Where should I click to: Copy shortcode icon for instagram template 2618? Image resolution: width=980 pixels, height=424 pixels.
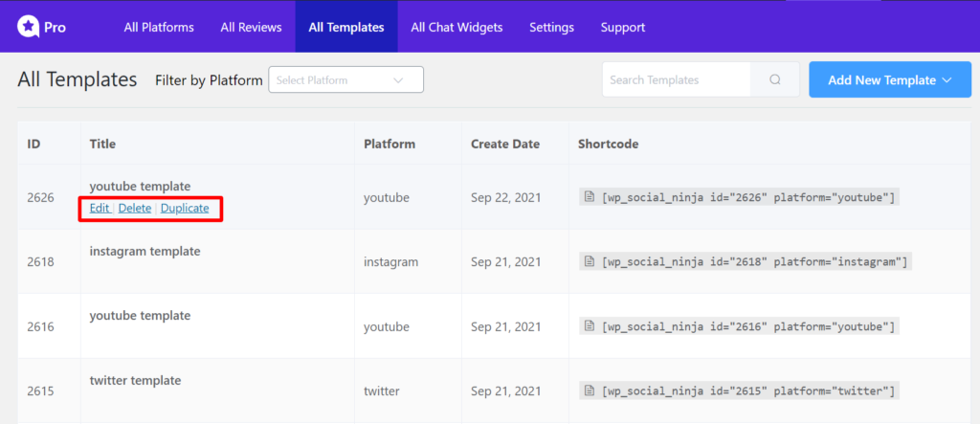click(589, 261)
